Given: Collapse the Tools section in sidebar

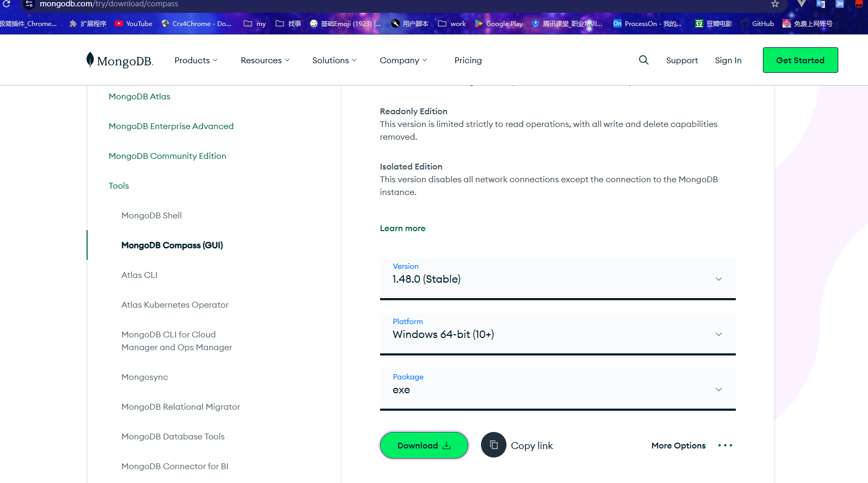Looking at the screenshot, I should pos(119,185).
